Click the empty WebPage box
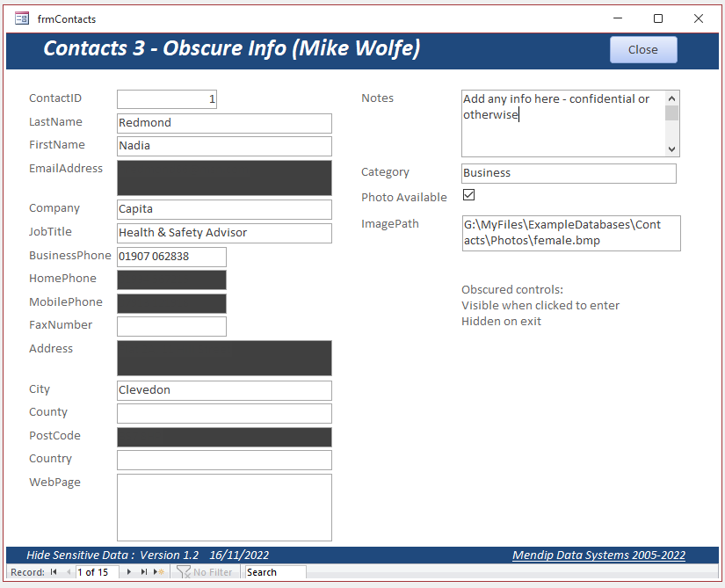Image resolution: width=725 pixels, height=588 pixels. pyautogui.click(x=224, y=507)
